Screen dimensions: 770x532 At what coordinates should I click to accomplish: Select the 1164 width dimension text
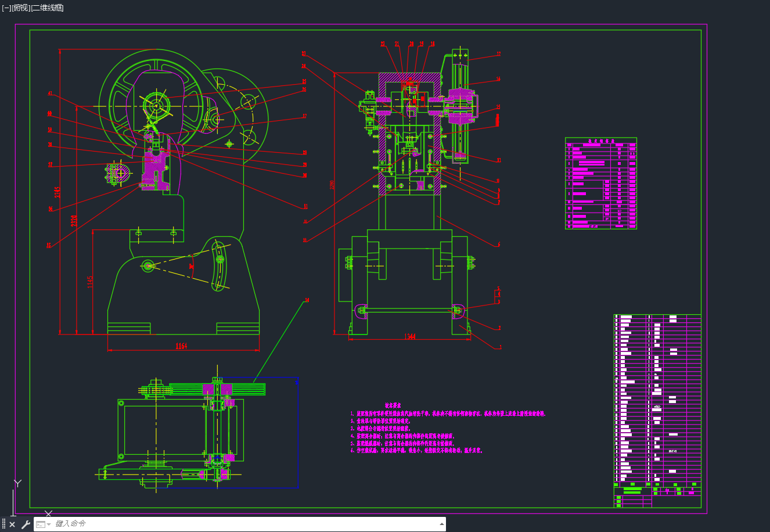tap(181, 346)
